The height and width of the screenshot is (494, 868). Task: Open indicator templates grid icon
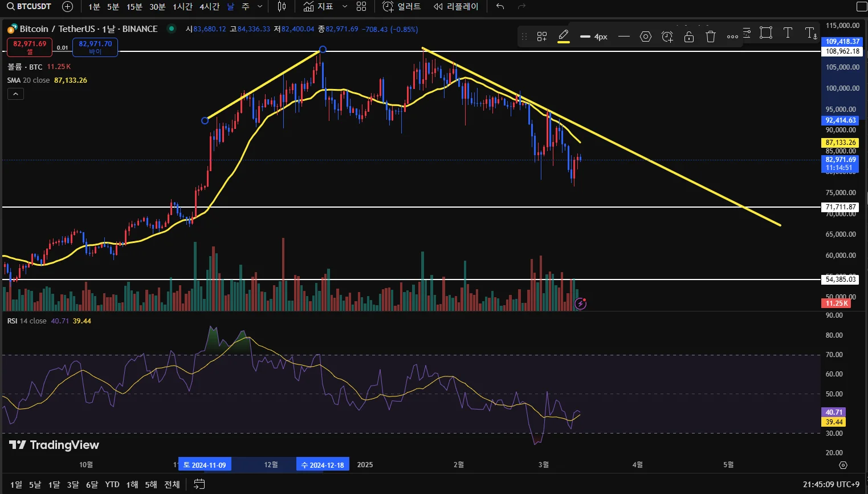pyautogui.click(x=361, y=6)
